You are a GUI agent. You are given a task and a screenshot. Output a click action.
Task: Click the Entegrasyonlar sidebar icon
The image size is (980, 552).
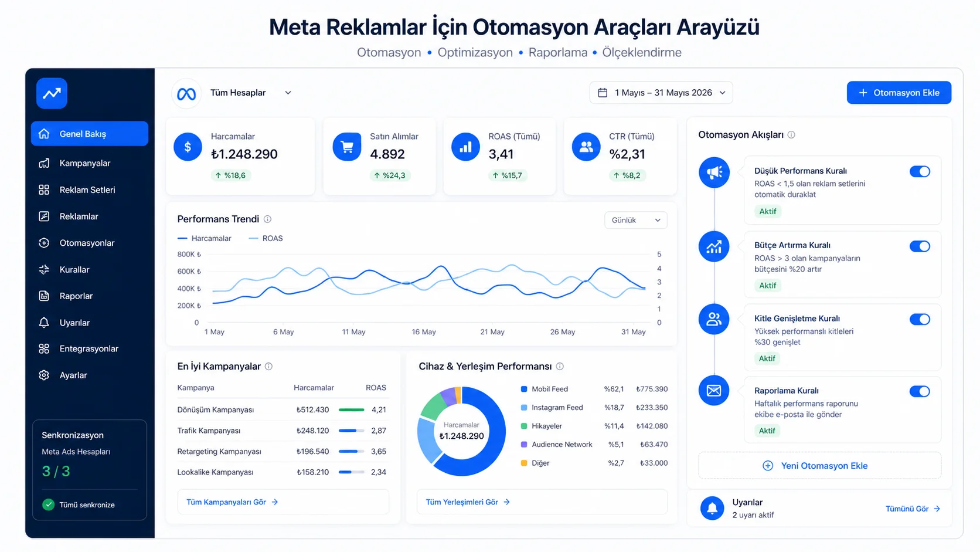point(44,348)
